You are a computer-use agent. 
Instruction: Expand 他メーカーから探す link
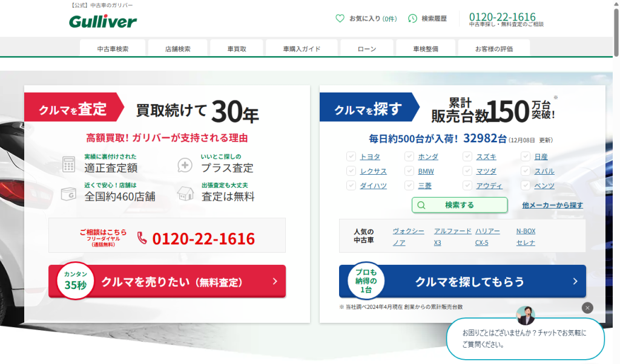[x=552, y=205]
